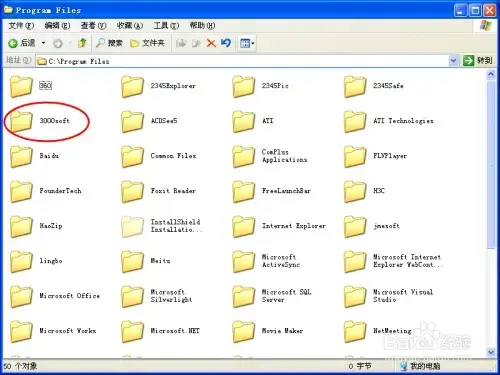Click the Forward arrow icon

[x=58, y=43]
